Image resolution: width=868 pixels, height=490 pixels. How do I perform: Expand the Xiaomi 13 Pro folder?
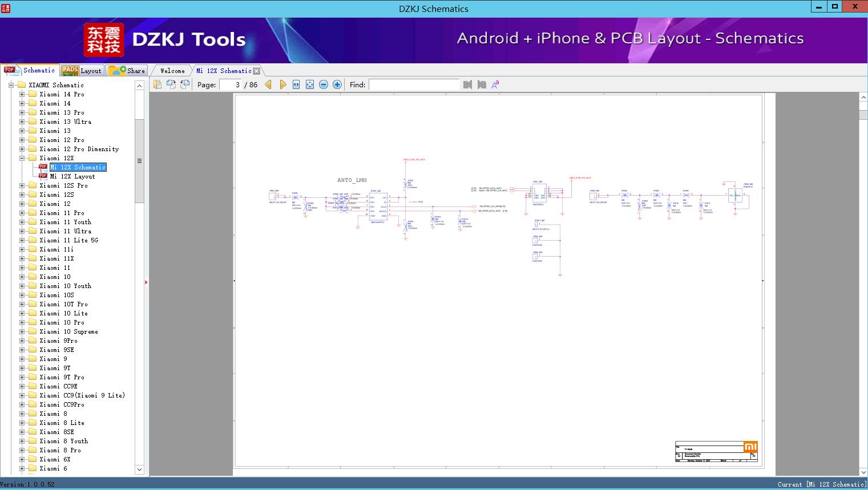(x=22, y=112)
